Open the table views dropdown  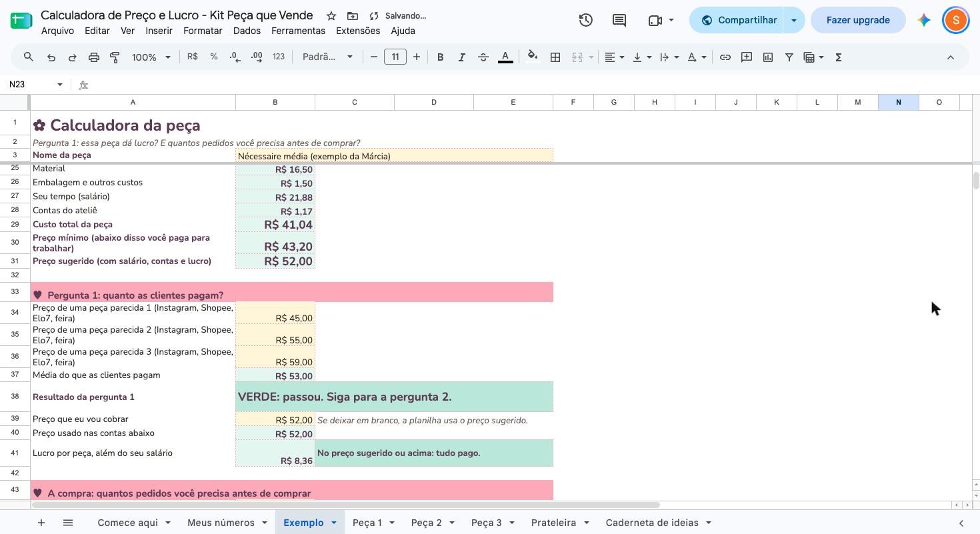[813, 57]
